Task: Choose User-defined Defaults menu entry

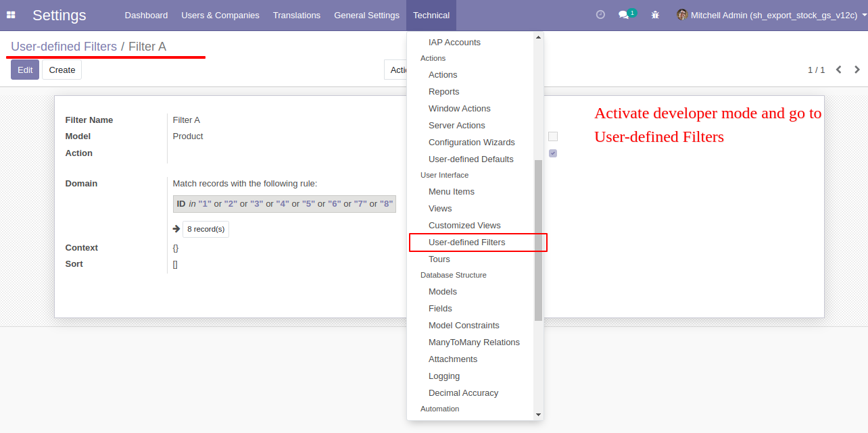Action: click(471, 159)
